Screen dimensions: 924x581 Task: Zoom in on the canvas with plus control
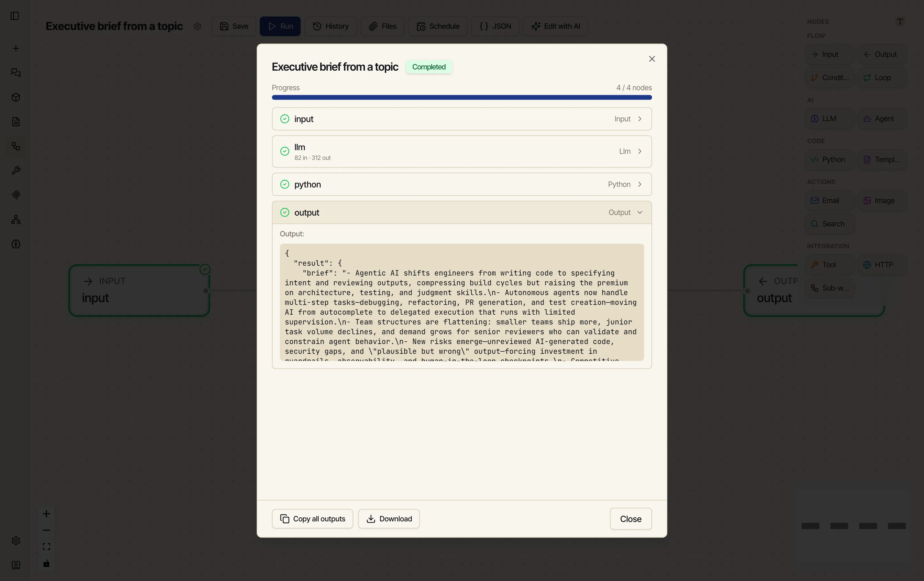[46, 514]
